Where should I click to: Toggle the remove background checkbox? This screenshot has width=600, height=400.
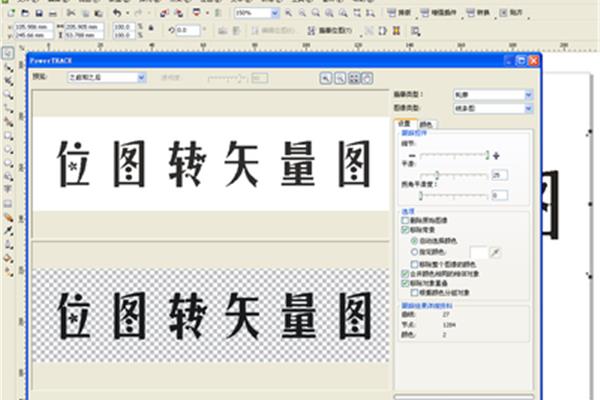pos(405,230)
